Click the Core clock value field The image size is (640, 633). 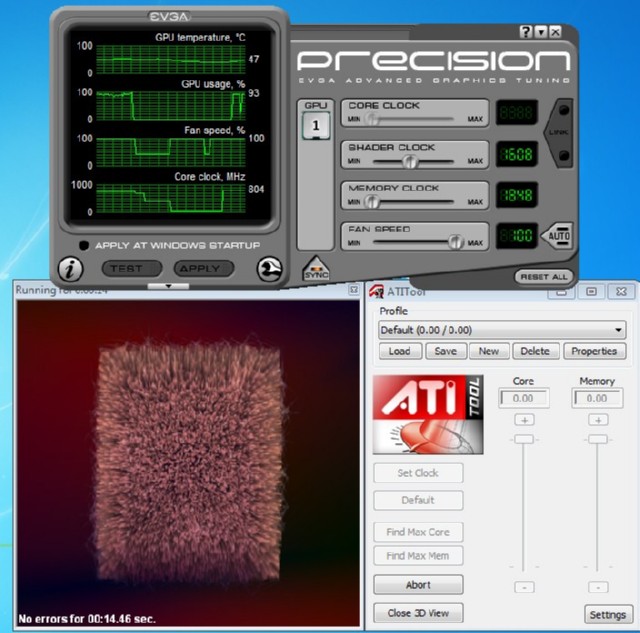[524, 398]
